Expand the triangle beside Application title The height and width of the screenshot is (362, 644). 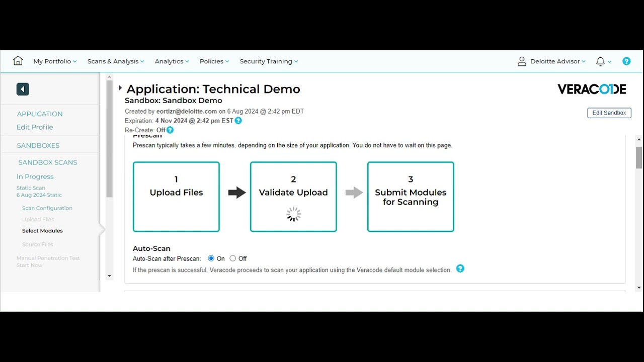(120, 88)
